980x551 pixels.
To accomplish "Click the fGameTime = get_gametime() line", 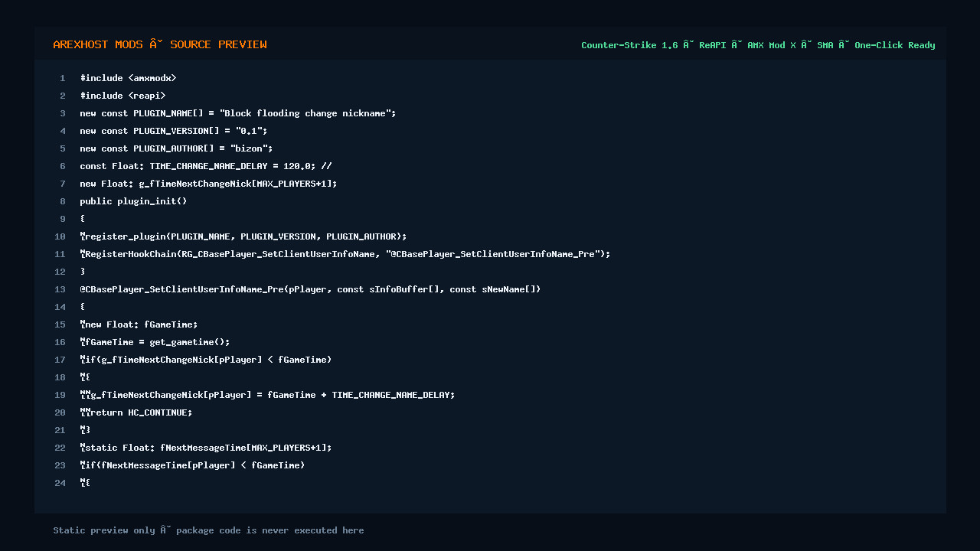I will coord(155,342).
